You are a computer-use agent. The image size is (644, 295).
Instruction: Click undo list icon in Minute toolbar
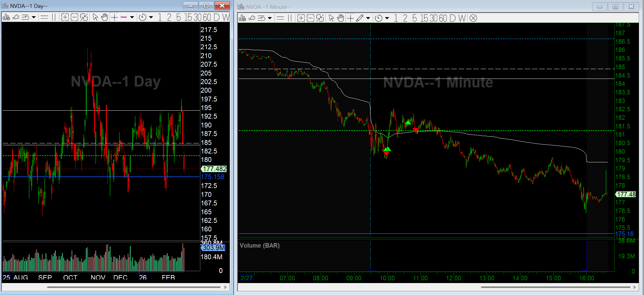(x=262, y=18)
